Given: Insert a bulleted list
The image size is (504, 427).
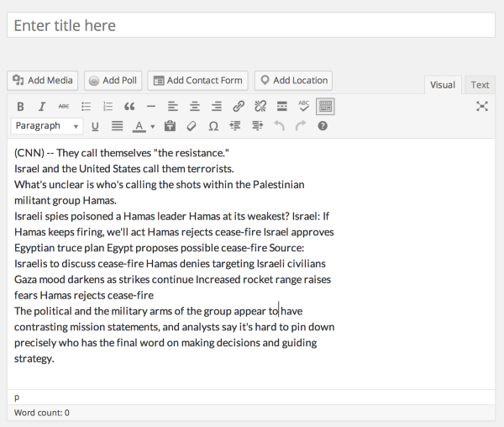Looking at the screenshot, I should (x=85, y=107).
